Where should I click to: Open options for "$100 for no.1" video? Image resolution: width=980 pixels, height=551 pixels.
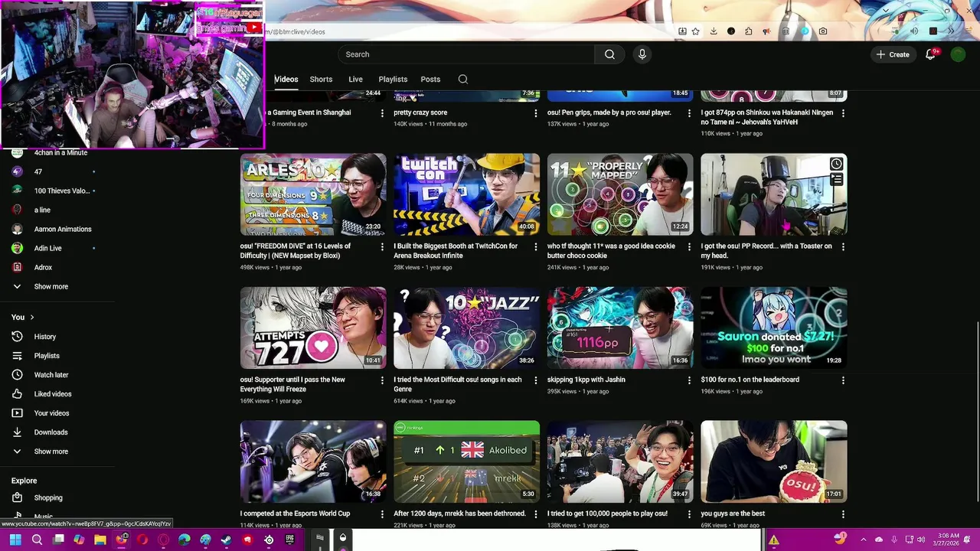pos(843,380)
